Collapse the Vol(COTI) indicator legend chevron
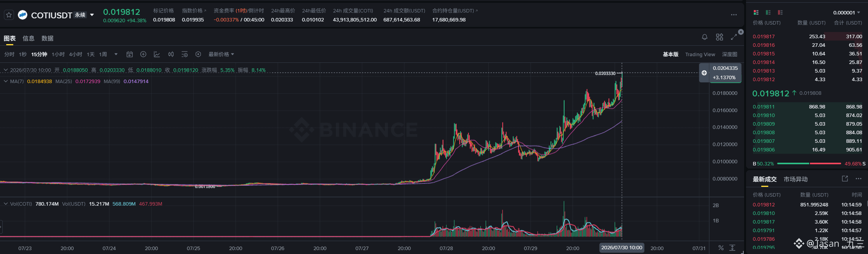This screenshot has width=868, height=254. [6, 204]
